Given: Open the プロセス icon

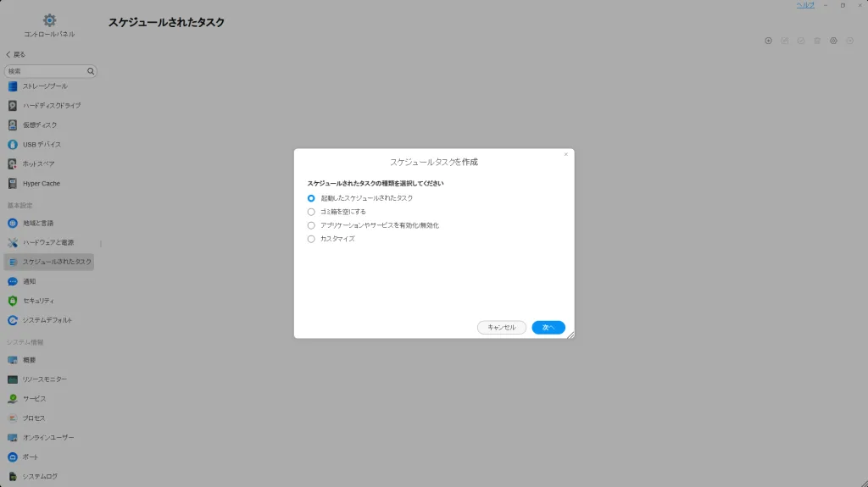Looking at the screenshot, I should point(12,418).
